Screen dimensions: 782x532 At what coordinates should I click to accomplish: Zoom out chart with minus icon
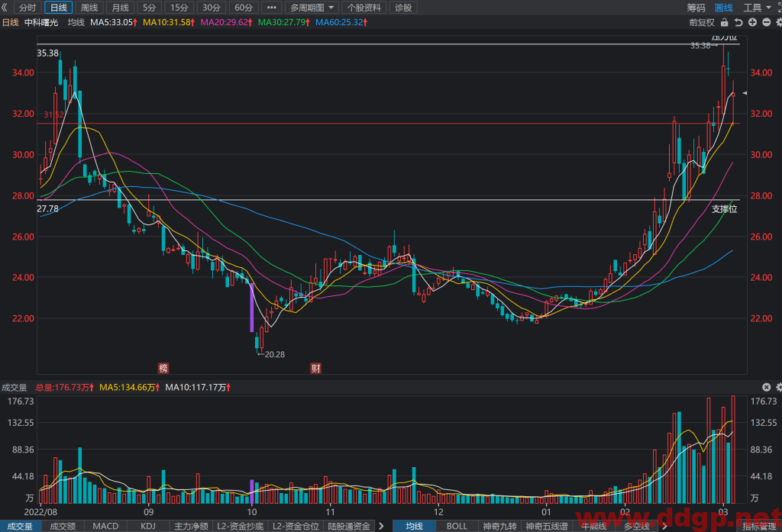767,22
